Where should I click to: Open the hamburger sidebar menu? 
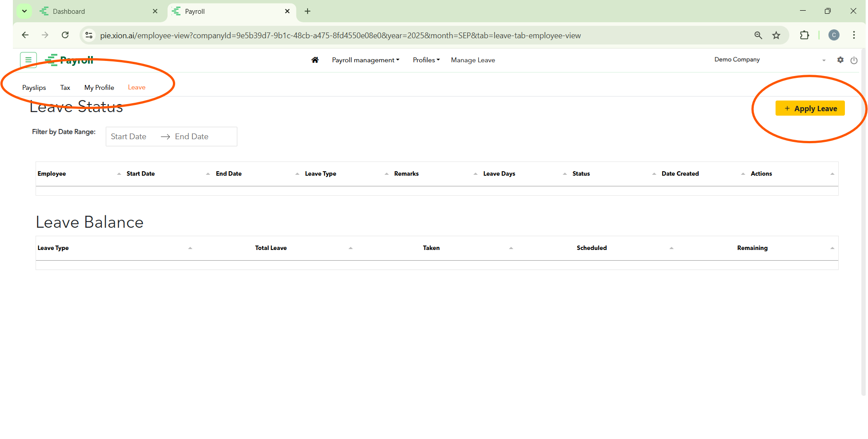point(28,60)
